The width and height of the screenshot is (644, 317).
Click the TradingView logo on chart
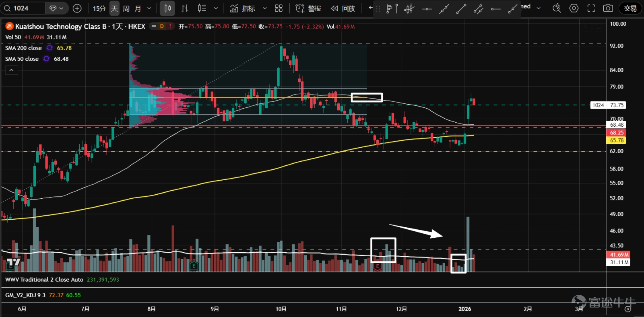[x=14, y=263]
